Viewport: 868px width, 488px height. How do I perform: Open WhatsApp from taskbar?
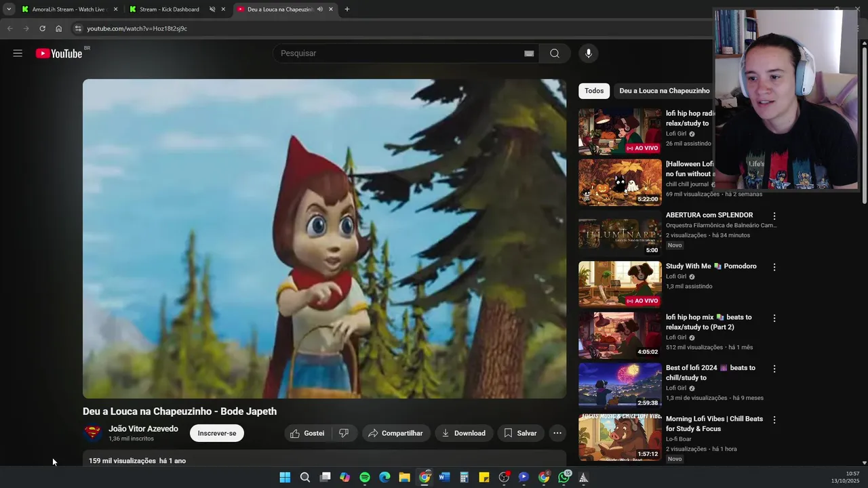pyautogui.click(x=564, y=478)
